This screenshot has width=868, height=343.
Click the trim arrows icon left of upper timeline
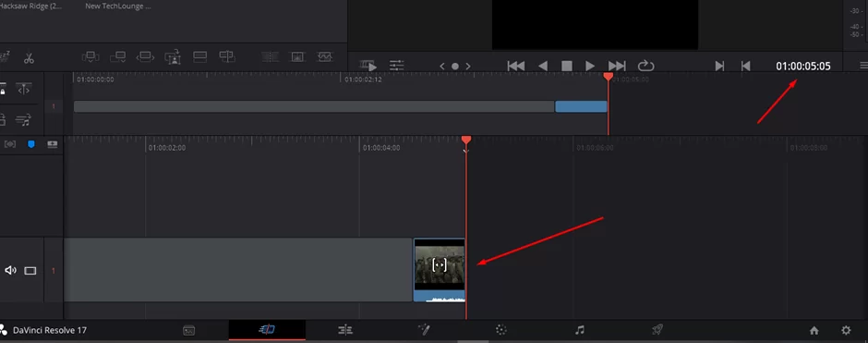tap(24, 89)
